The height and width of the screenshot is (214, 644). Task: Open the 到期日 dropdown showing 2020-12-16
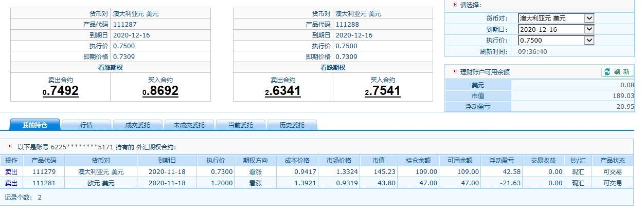point(556,29)
